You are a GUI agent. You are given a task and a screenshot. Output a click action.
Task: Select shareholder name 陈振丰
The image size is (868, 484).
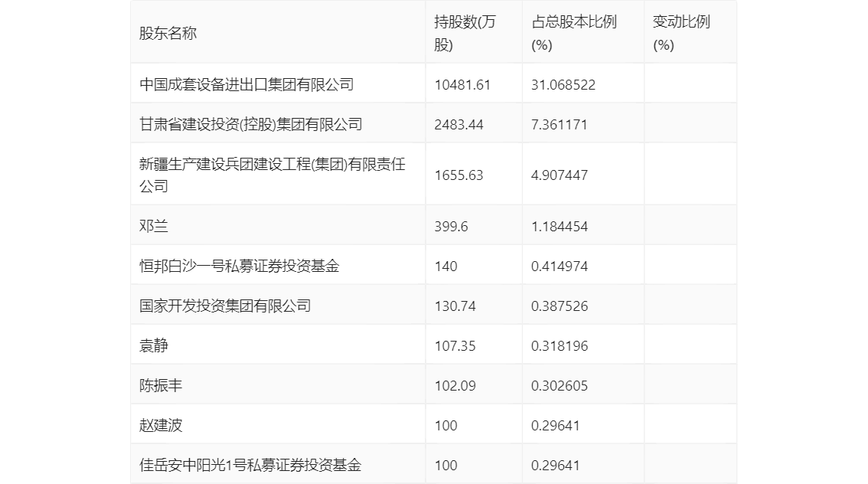[x=161, y=386]
